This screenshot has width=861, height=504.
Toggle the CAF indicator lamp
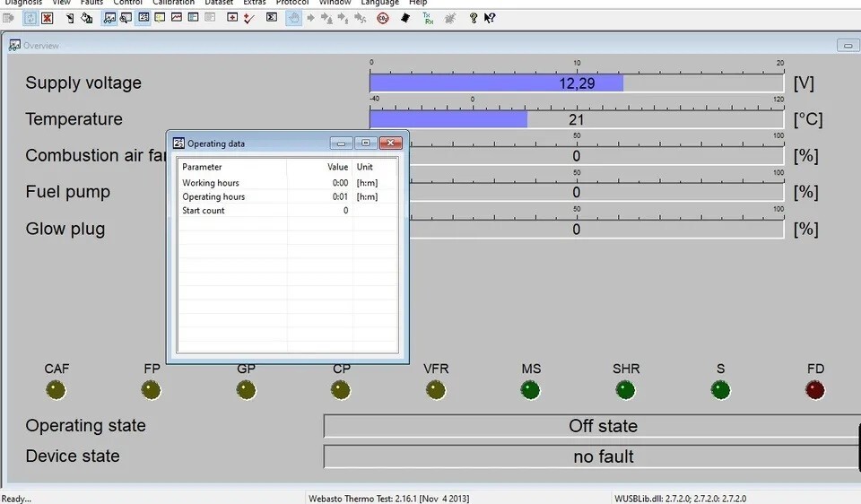click(x=57, y=390)
